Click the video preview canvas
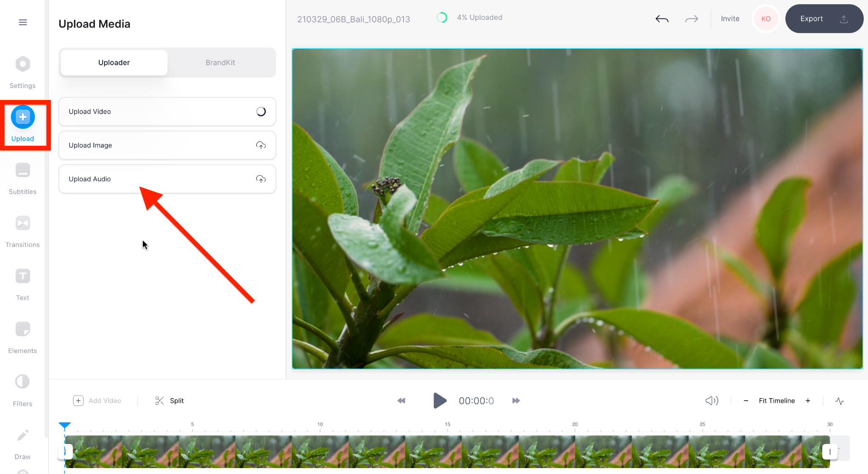 (577, 208)
